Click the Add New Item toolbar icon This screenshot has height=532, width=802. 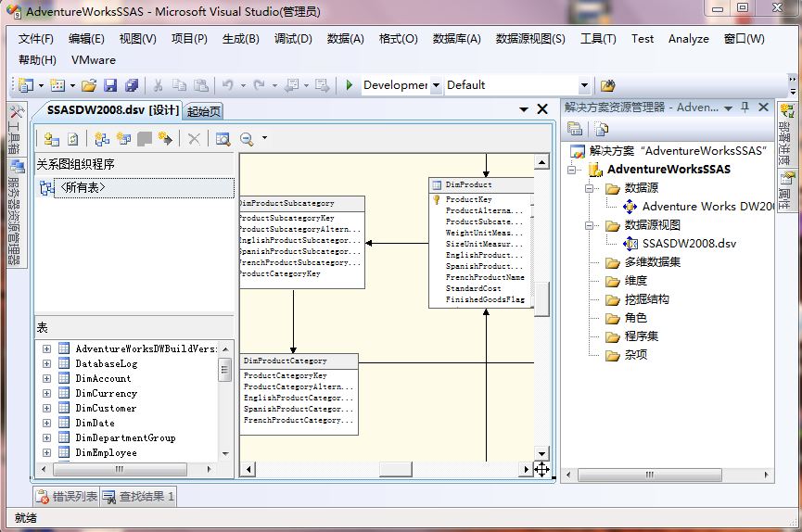57,85
